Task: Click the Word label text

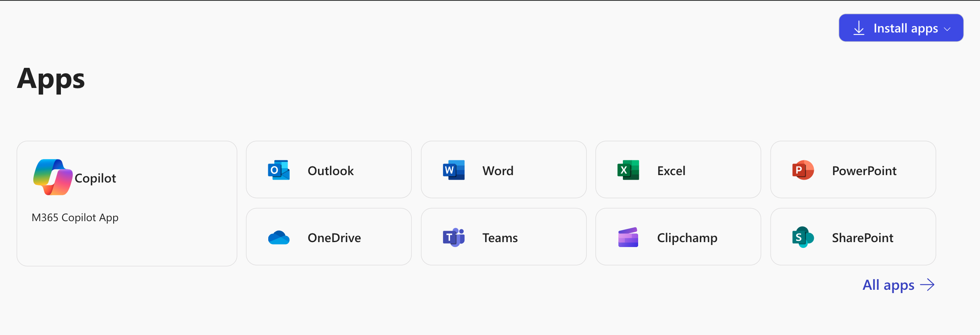Action: point(498,171)
